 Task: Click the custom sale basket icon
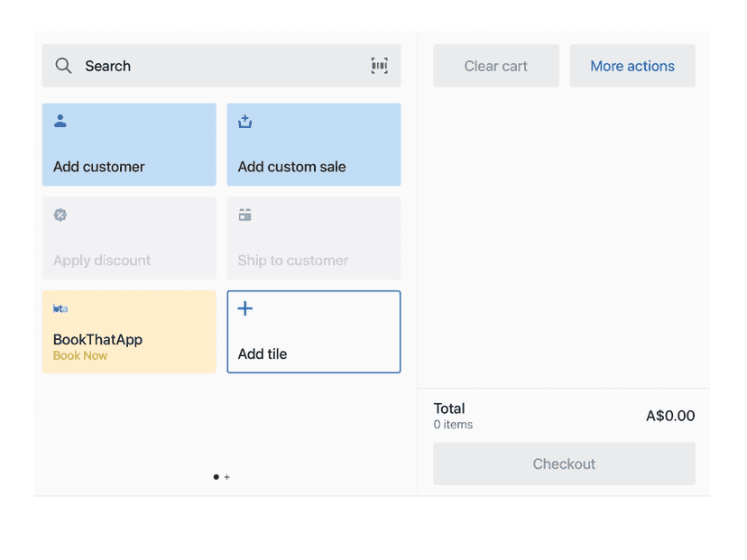tap(244, 122)
